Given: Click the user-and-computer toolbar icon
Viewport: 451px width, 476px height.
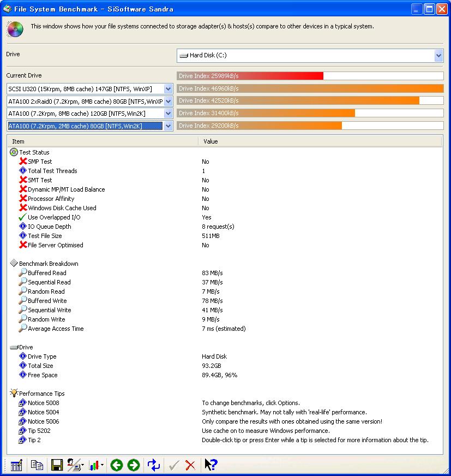Looking at the screenshot, I should 75,465.
